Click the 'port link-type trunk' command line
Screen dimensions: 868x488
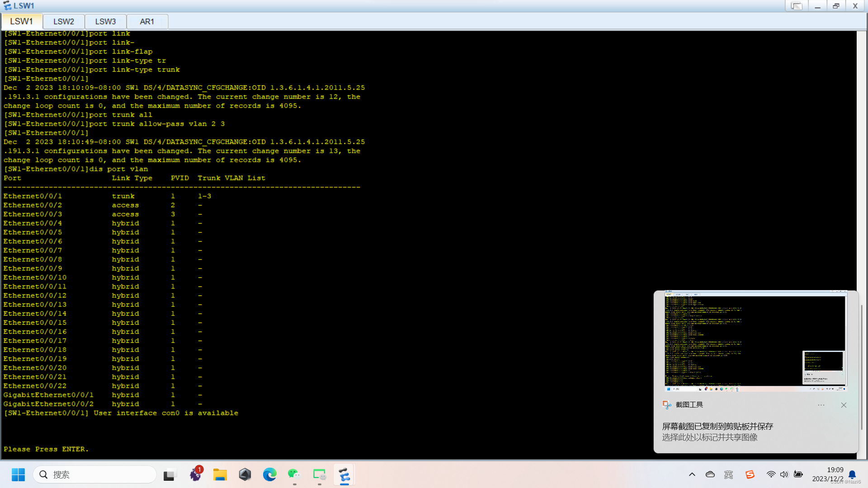tap(92, 70)
